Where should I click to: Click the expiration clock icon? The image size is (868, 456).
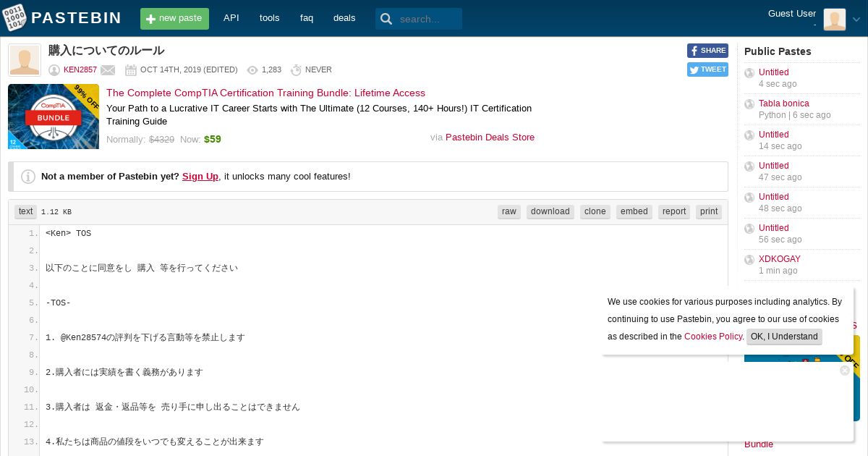pyautogui.click(x=296, y=70)
